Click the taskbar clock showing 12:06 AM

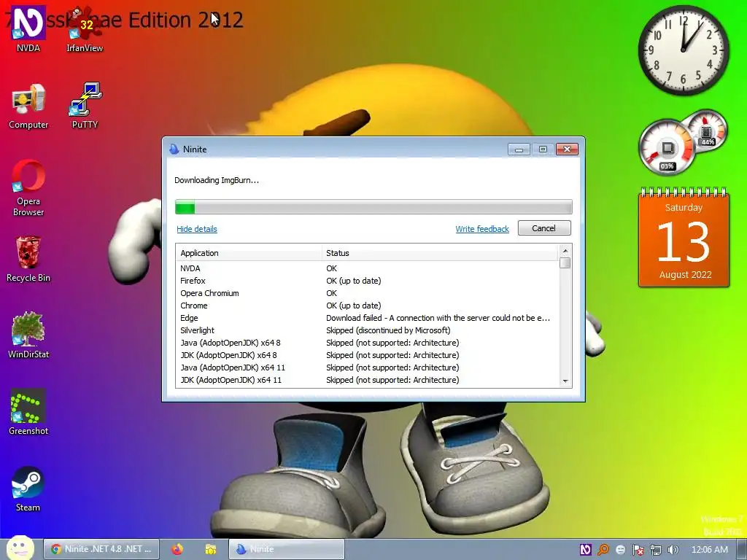click(x=709, y=550)
